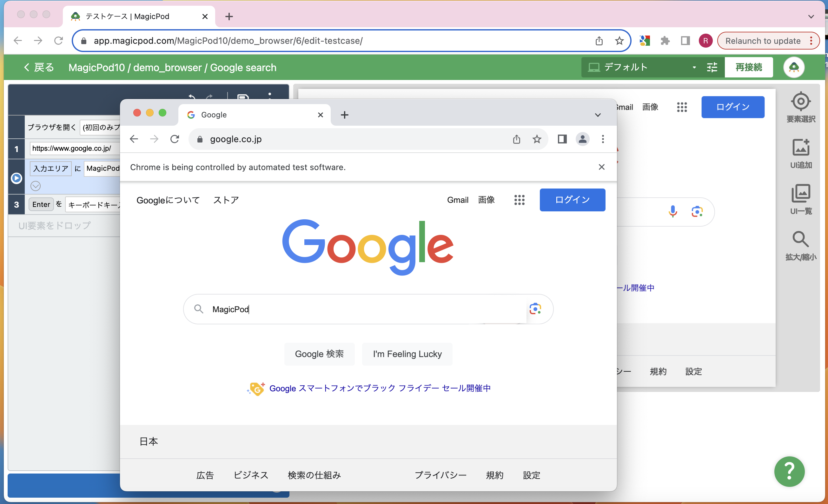Open side panel in front Google window
The height and width of the screenshot is (504, 828).
(562, 139)
